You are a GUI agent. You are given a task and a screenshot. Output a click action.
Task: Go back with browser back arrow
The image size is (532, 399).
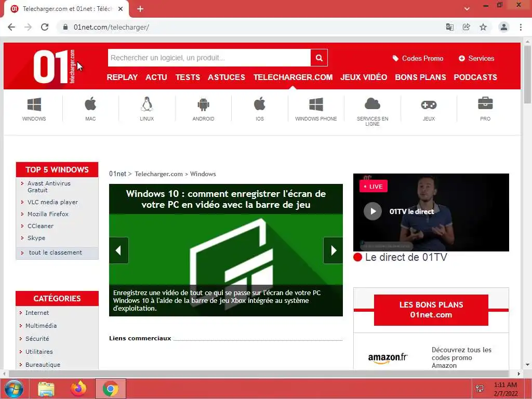click(x=11, y=27)
